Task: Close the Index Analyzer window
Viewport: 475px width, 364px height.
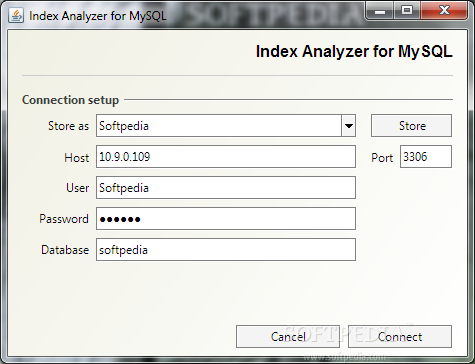Action: pyautogui.click(x=444, y=11)
